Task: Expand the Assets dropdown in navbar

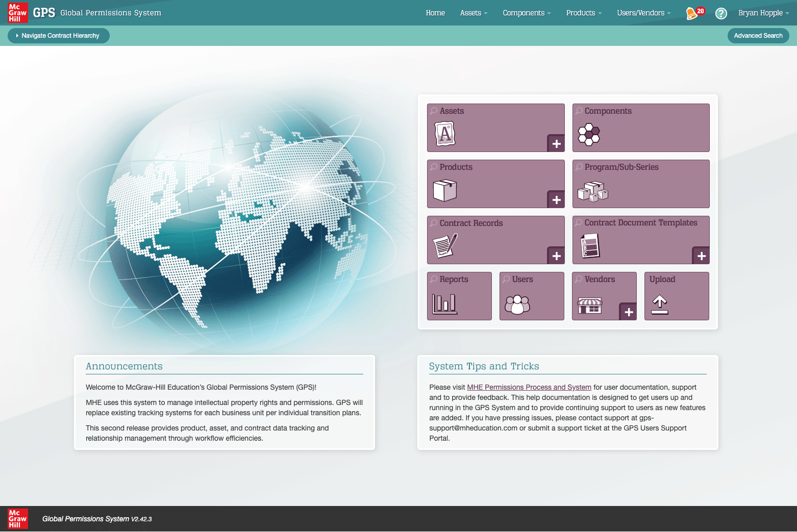Action: (x=474, y=13)
